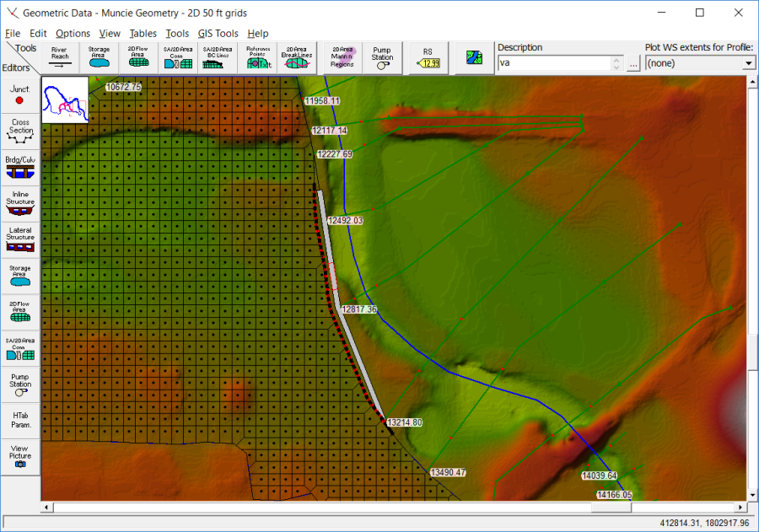Select the 2D Area Mann n Regions tool
This screenshot has height=532, width=759.
341,55
